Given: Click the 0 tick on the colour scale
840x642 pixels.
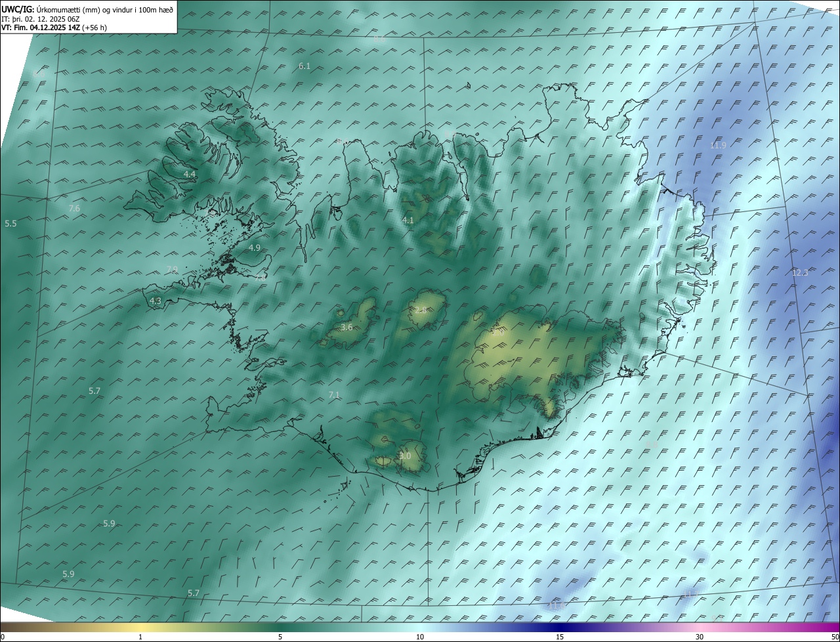Looking at the screenshot, I should pos(2,637).
